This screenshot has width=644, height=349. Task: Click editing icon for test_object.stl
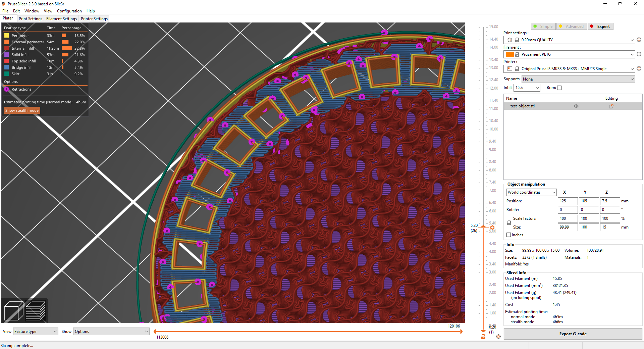tap(611, 106)
